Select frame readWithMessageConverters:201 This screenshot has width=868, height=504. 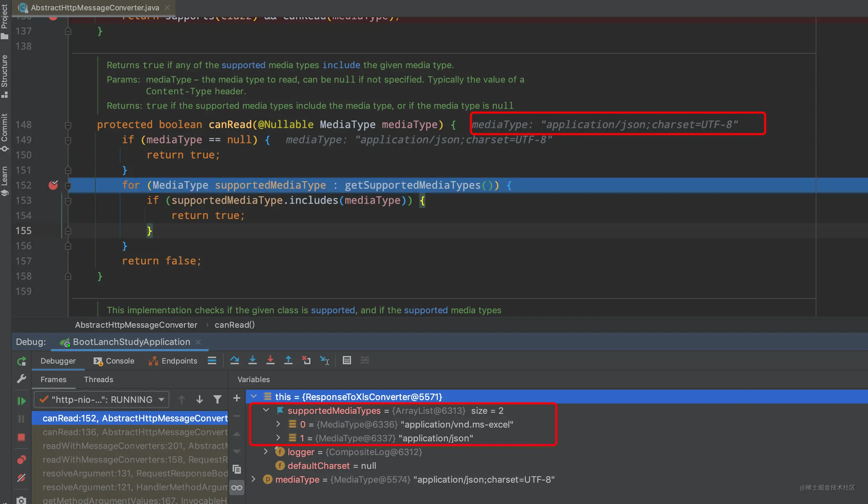pyautogui.click(x=130, y=446)
